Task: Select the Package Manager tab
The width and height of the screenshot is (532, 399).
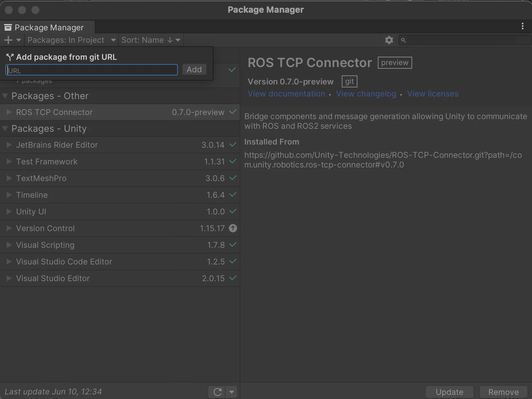Action: [x=47, y=27]
